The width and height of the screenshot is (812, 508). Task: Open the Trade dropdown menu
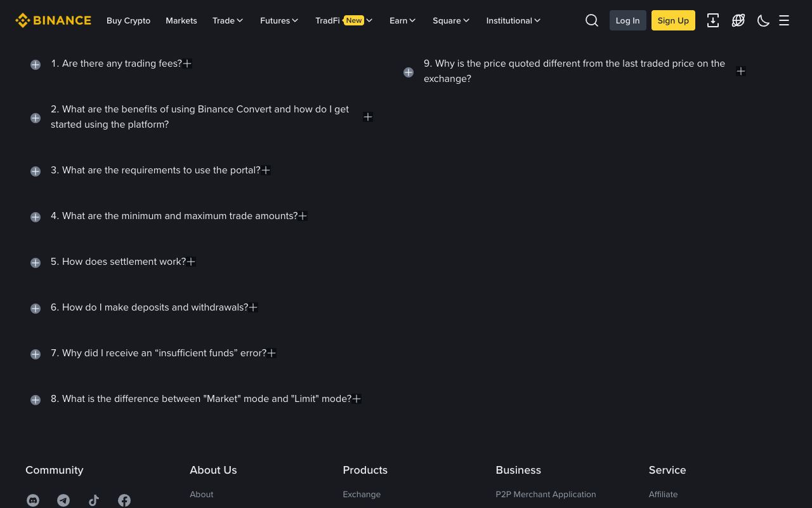click(228, 20)
